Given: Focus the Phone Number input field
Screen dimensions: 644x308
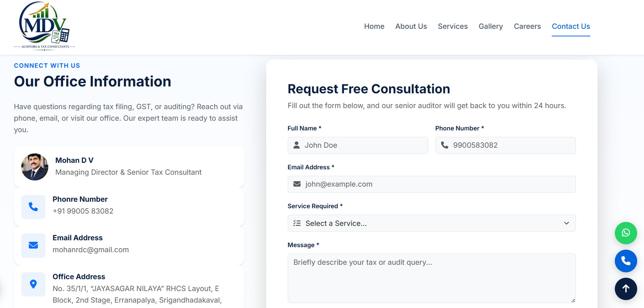Looking at the screenshot, I should 505,145.
